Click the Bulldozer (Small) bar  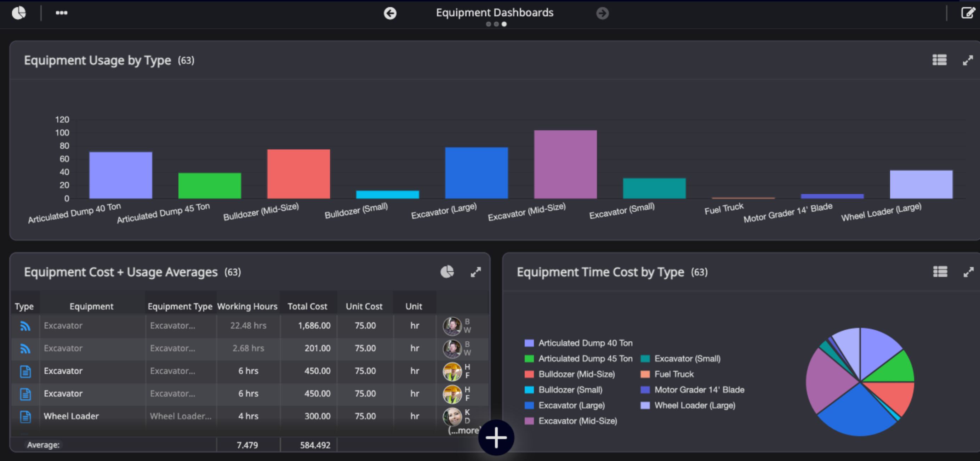coord(388,194)
